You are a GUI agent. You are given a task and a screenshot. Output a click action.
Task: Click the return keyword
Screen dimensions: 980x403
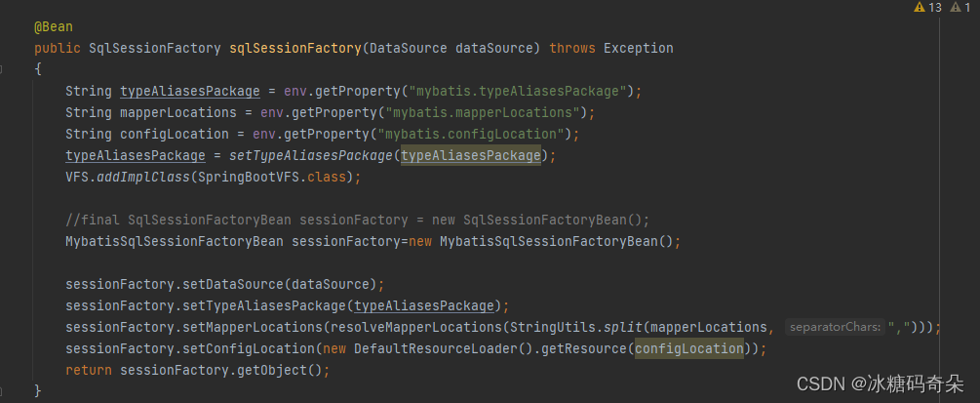coord(89,370)
